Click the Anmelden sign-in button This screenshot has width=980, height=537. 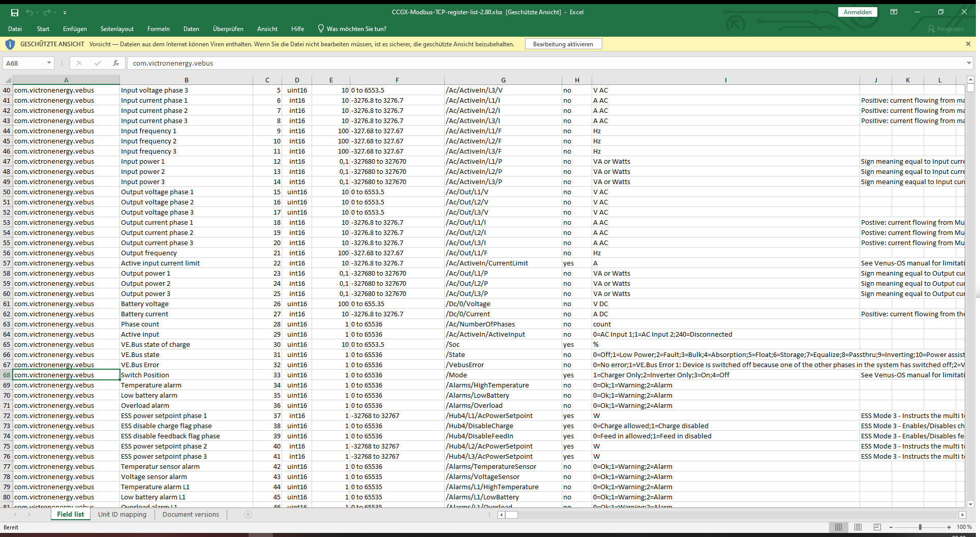pos(857,12)
